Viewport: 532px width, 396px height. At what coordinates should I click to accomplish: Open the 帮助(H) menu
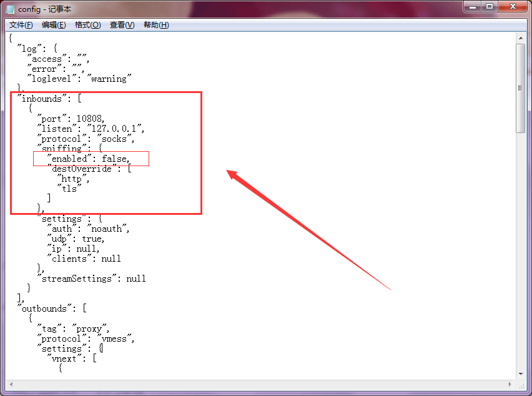point(156,25)
